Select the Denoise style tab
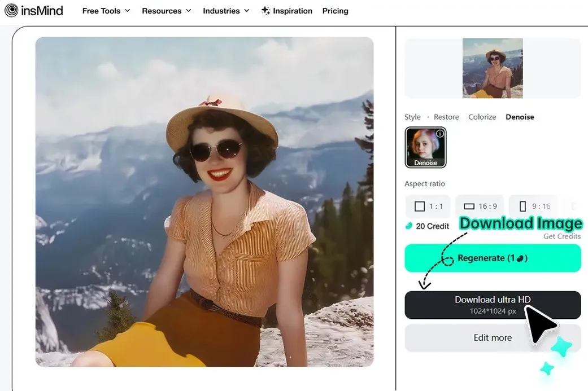Screen dimensions: 588x391 (520, 117)
